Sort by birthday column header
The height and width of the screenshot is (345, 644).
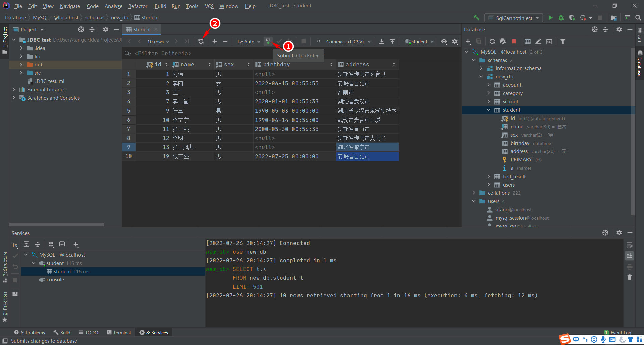pos(293,64)
